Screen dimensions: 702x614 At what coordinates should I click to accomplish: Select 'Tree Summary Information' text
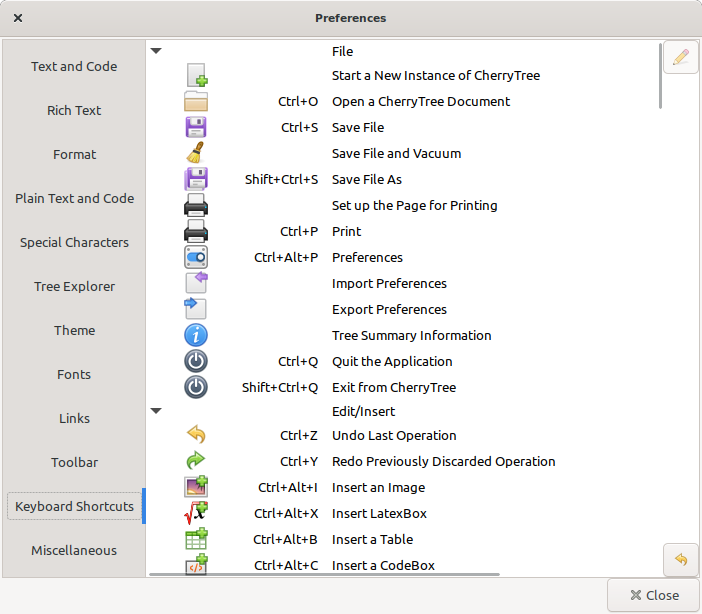[x=411, y=335]
